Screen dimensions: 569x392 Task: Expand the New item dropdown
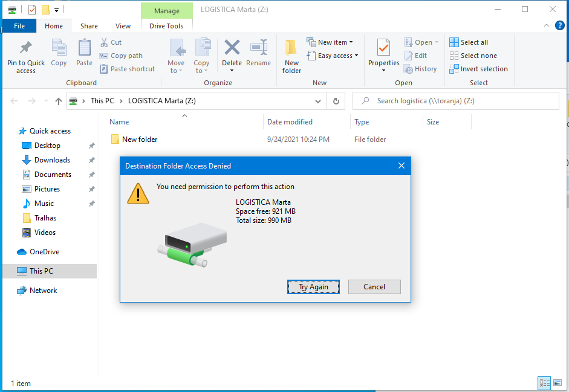pos(330,42)
